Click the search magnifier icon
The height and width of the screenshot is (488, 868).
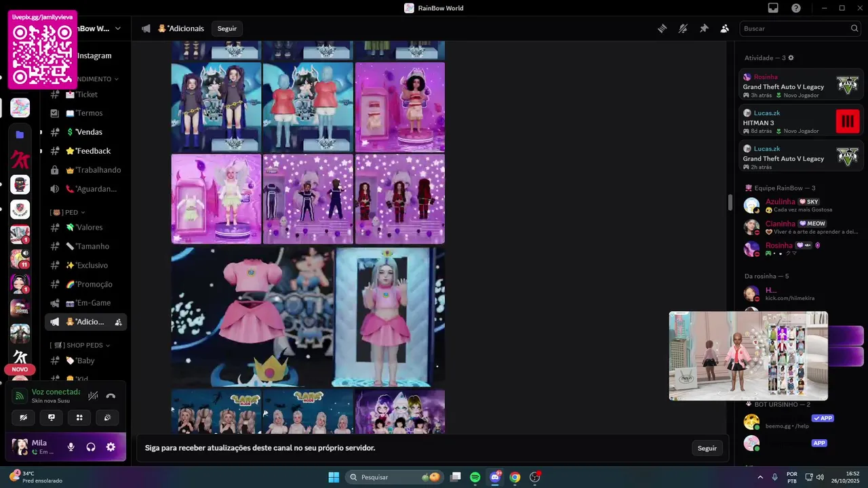pyautogui.click(x=854, y=28)
